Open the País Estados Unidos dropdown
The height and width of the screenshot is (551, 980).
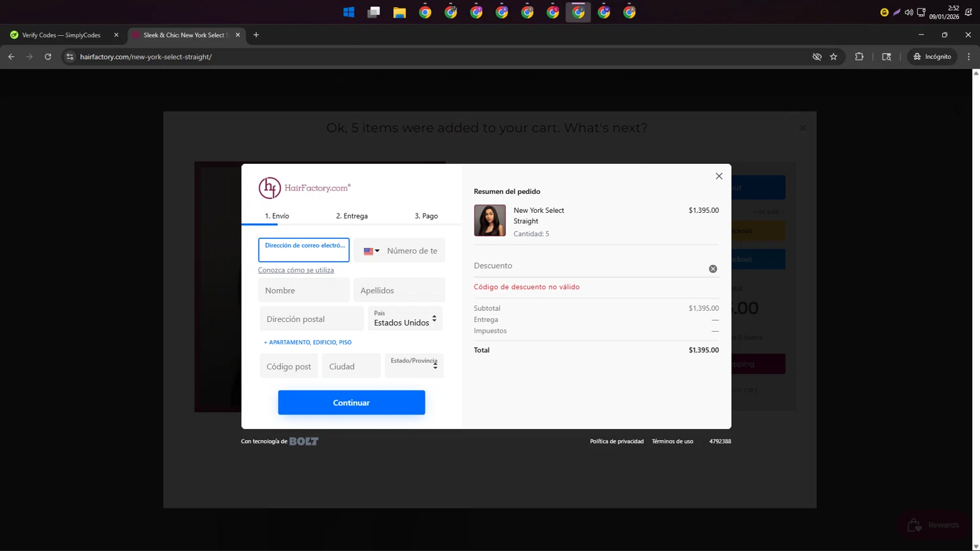[x=405, y=319]
